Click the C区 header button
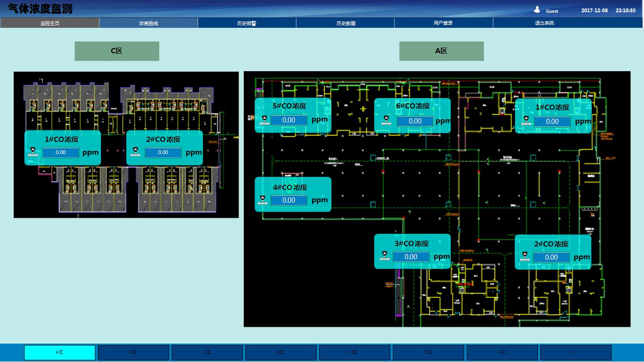 [x=116, y=51]
